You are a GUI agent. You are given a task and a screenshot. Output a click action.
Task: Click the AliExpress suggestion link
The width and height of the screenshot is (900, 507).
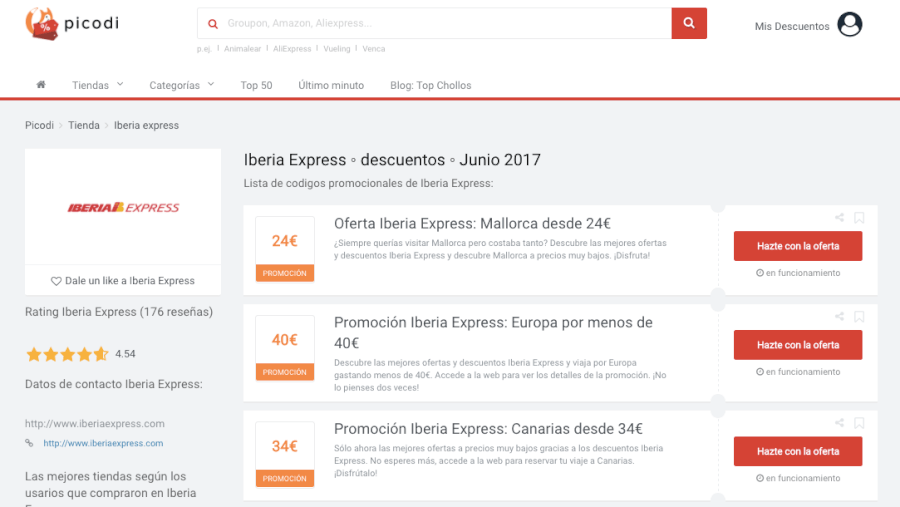[x=292, y=49]
